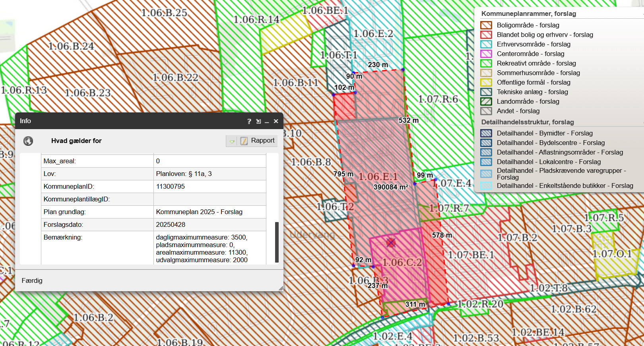Click the dock/pin icon in Info title bar
644x346 pixels.
(258, 121)
